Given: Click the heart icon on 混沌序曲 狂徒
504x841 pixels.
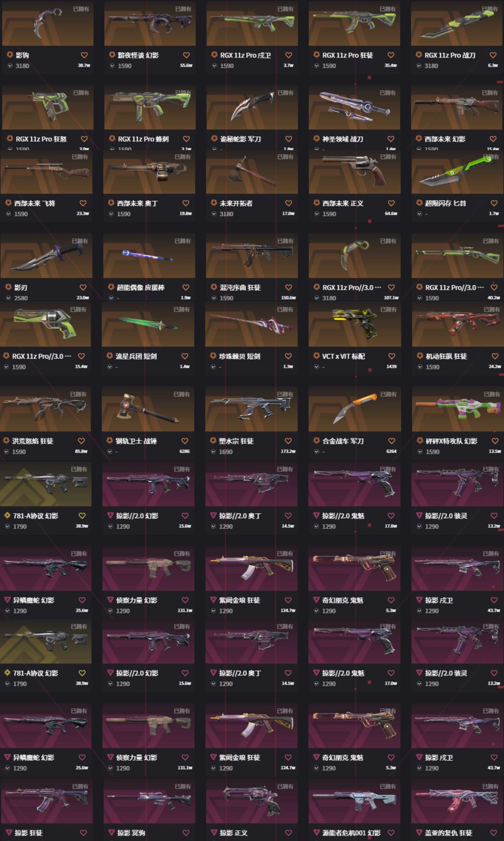Looking at the screenshot, I should point(288,287).
